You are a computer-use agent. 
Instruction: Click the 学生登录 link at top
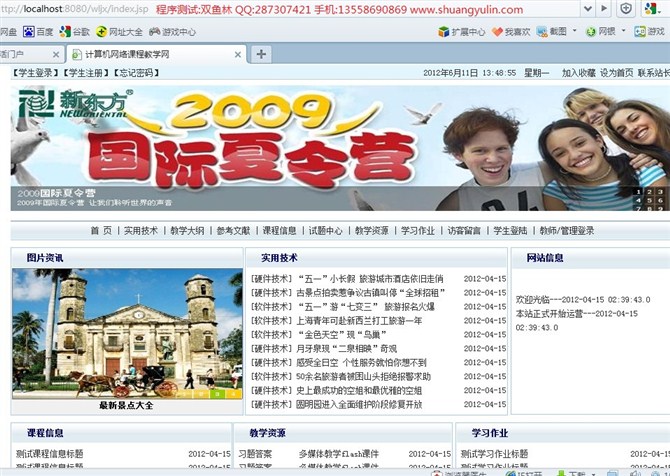pyautogui.click(x=35, y=73)
